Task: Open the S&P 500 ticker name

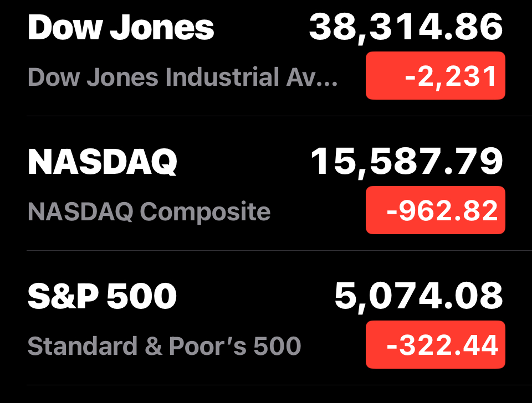Action: (x=102, y=296)
